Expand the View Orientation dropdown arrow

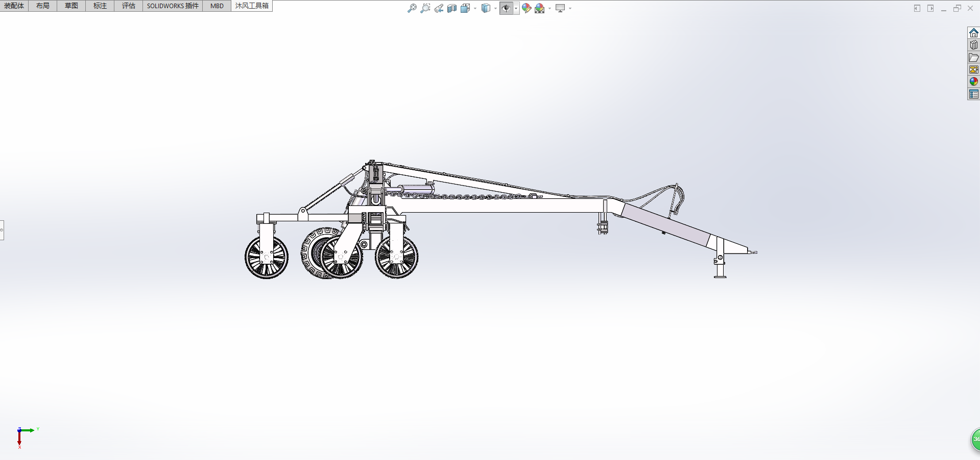[475, 8]
